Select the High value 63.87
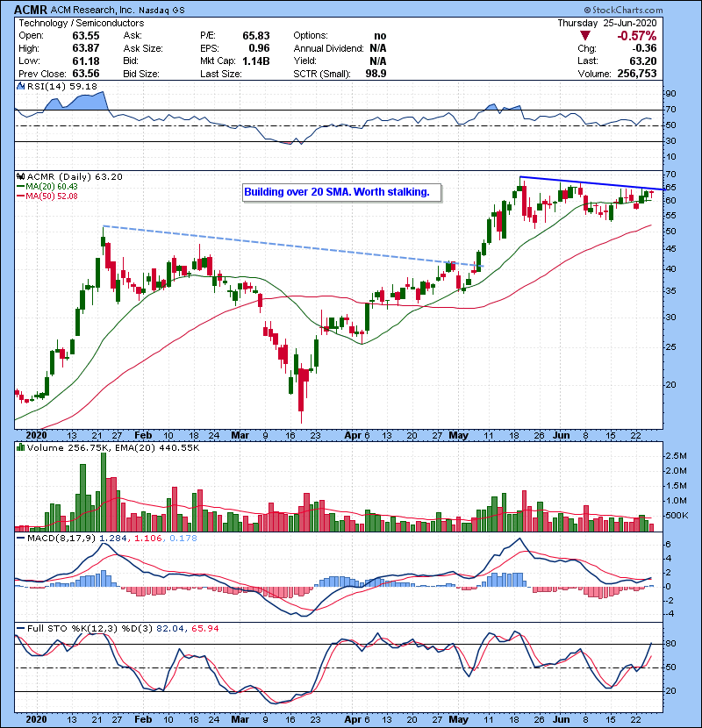This screenshot has height=728, width=702. click(85, 48)
